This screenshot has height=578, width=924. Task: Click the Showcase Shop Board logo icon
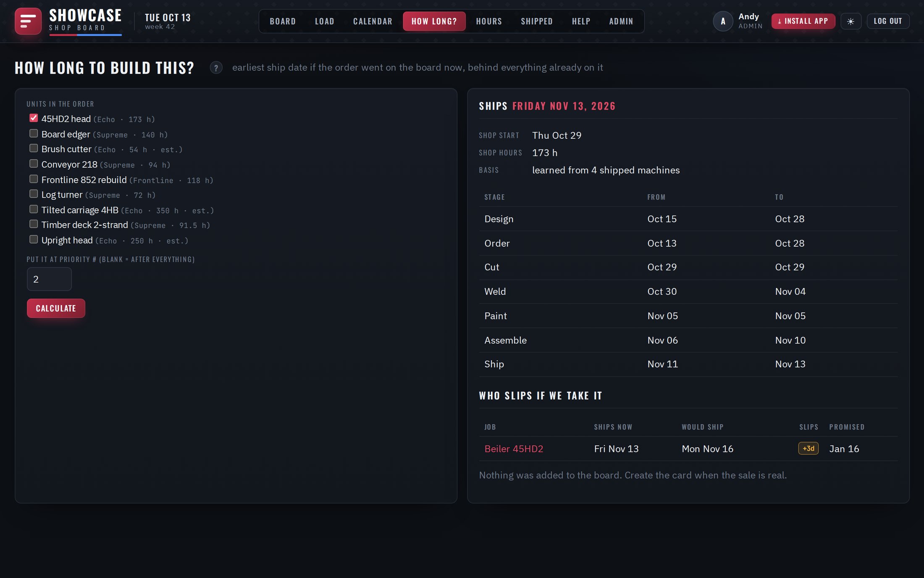point(28,21)
